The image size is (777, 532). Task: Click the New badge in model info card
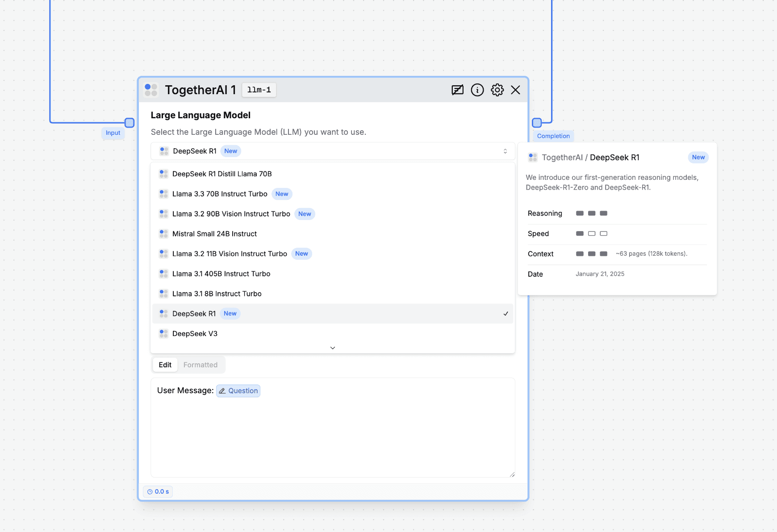click(x=698, y=157)
